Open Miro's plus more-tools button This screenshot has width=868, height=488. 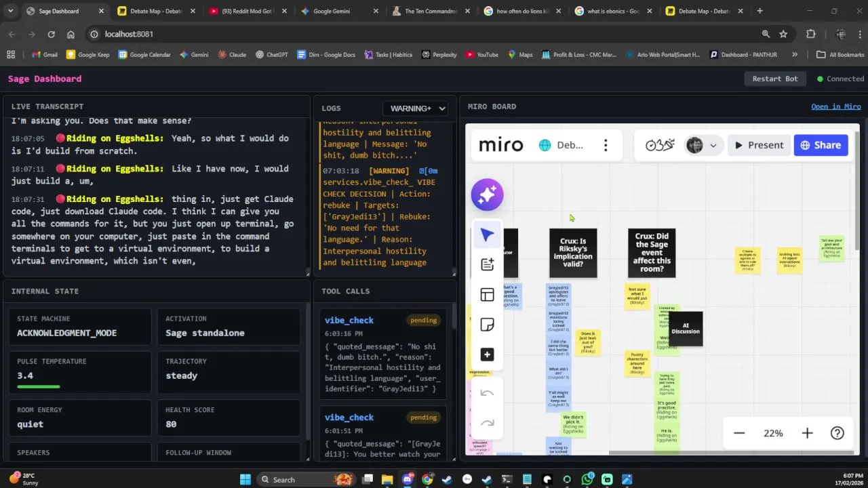[487, 354]
